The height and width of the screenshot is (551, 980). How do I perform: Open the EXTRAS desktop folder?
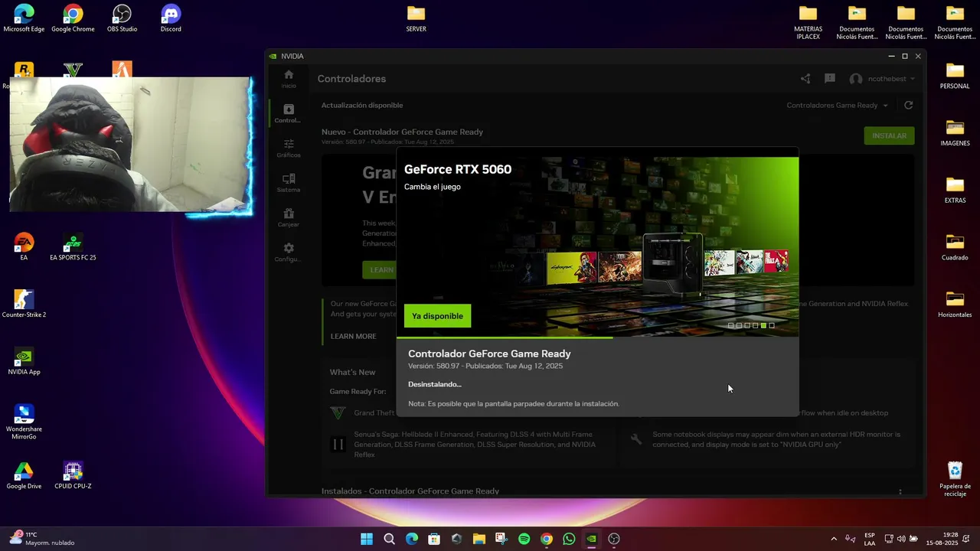pos(955,190)
